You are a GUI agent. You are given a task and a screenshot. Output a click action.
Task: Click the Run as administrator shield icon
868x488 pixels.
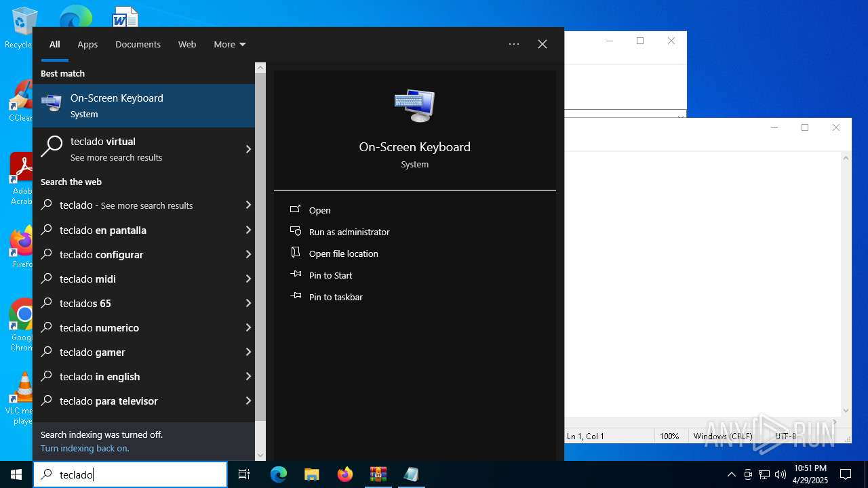click(x=296, y=231)
